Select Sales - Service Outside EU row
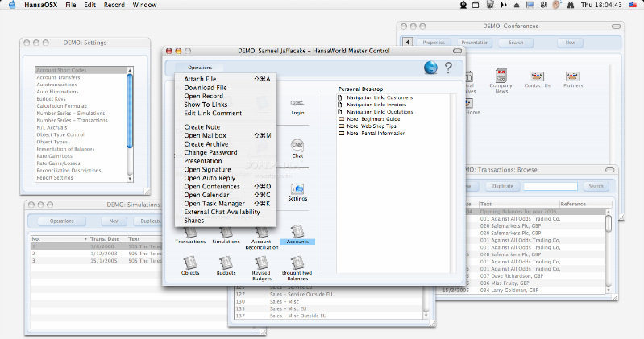Screen dimensions: 644x339 pyautogui.click(x=329, y=294)
